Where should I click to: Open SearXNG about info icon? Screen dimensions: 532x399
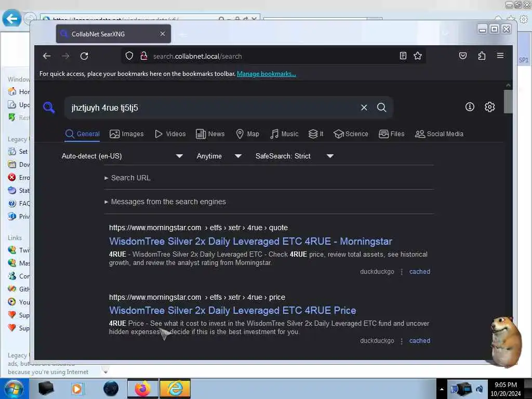tap(470, 107)
